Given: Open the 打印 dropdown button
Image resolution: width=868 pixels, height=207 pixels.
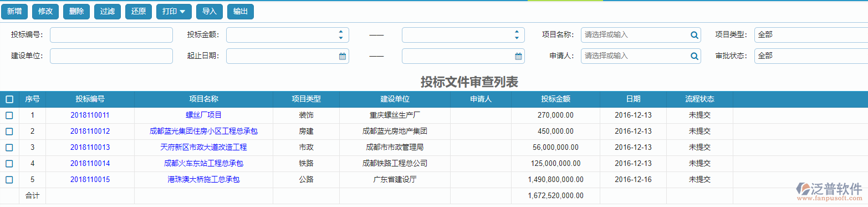Looking at the screenshot, I should click(x=174, y=12).
